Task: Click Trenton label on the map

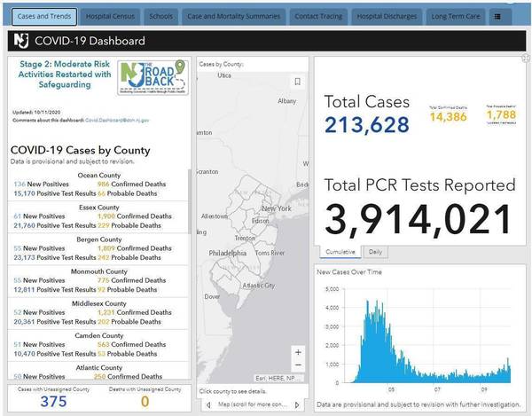Action: coord(245,239)
